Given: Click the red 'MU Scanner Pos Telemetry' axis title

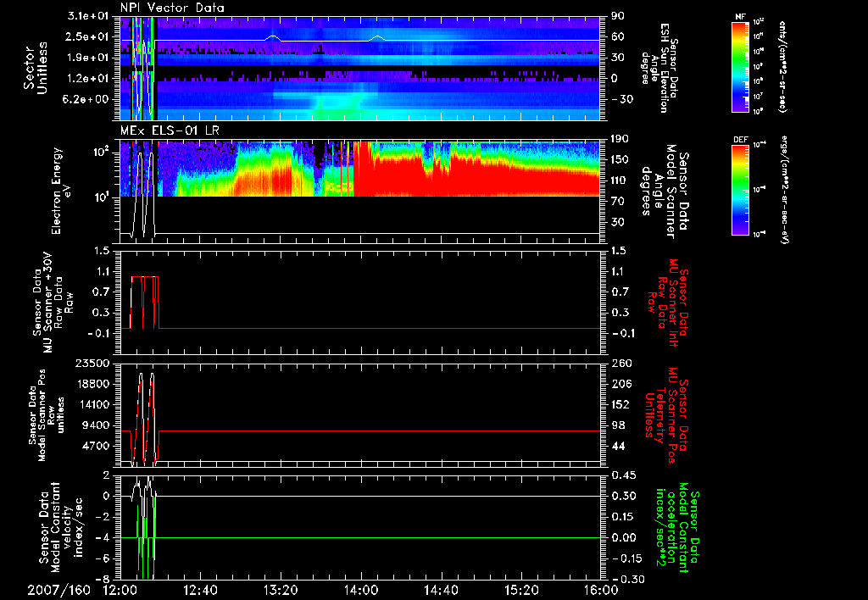Looking at the screenshot, I should (x=667, y=415).
